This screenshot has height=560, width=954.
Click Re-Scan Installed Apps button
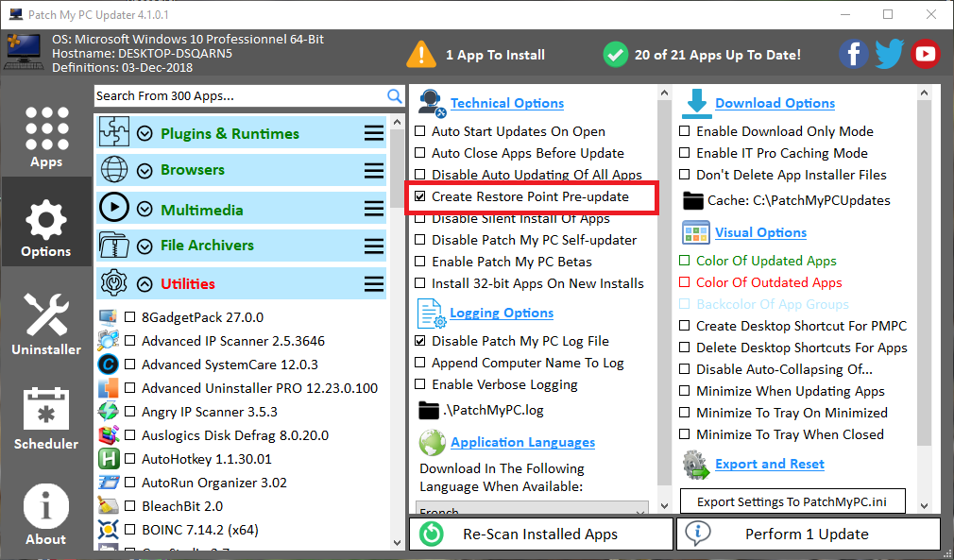click(x=540, y=534)
